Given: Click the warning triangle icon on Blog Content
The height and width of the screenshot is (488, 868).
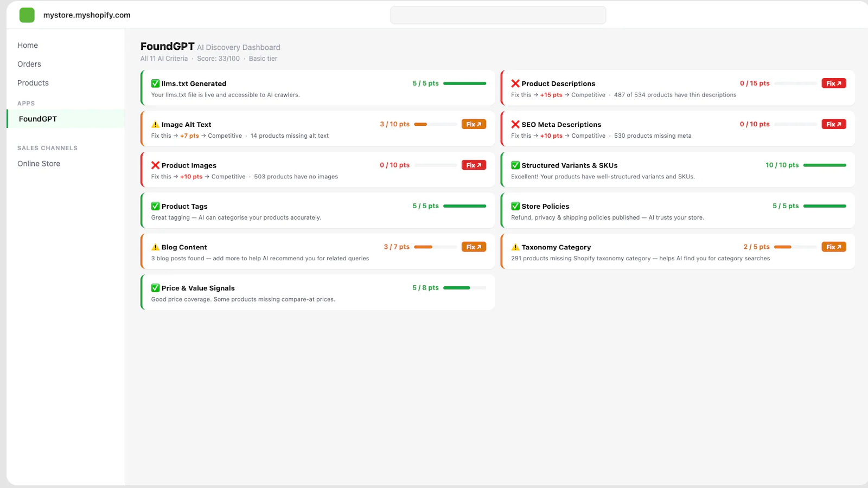Looking at the screenshot, I should click(155, 247).
